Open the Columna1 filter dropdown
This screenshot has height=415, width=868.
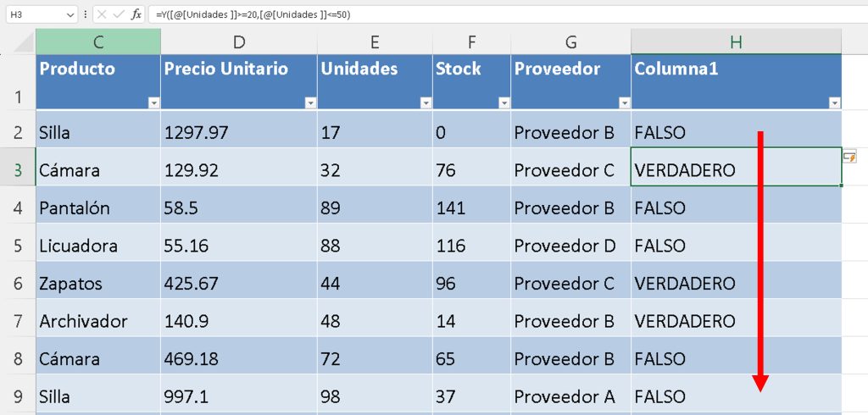tap(834, 102)
